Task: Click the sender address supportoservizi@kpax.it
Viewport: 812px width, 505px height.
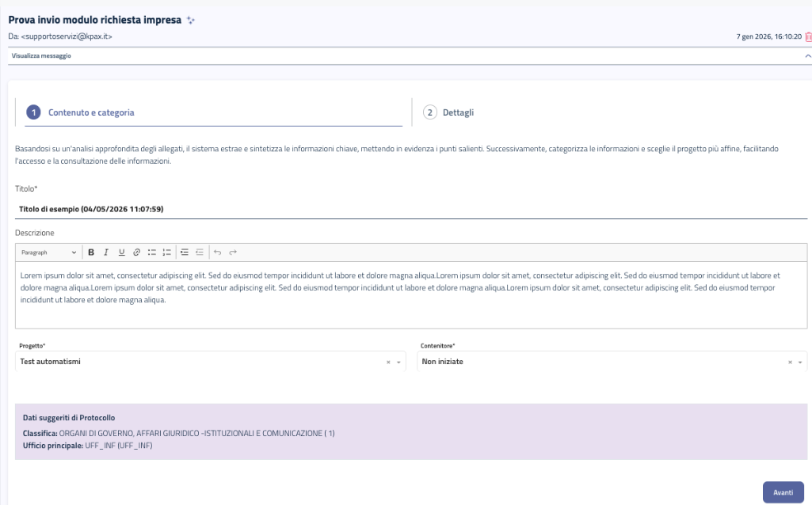Action: [67, 36]
